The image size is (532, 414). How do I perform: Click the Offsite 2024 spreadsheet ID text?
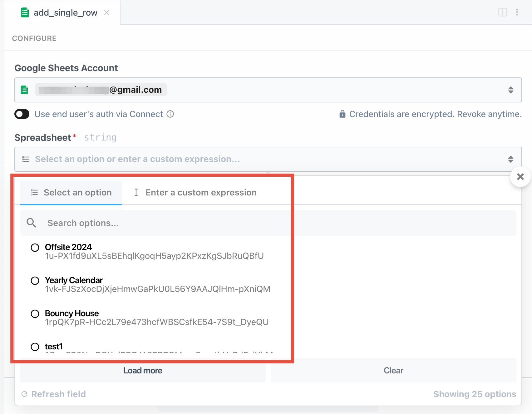click(154, 256)
